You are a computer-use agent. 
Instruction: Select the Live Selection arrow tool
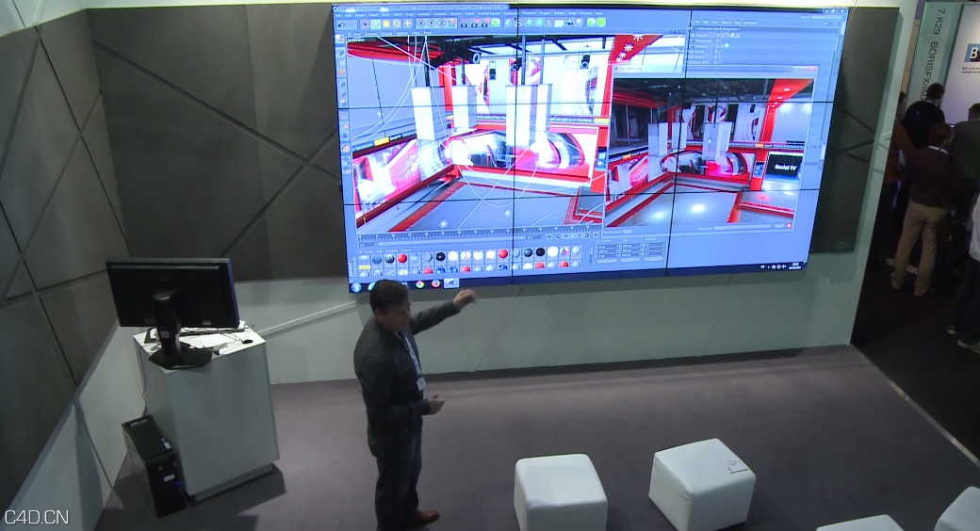coord(366,24)
